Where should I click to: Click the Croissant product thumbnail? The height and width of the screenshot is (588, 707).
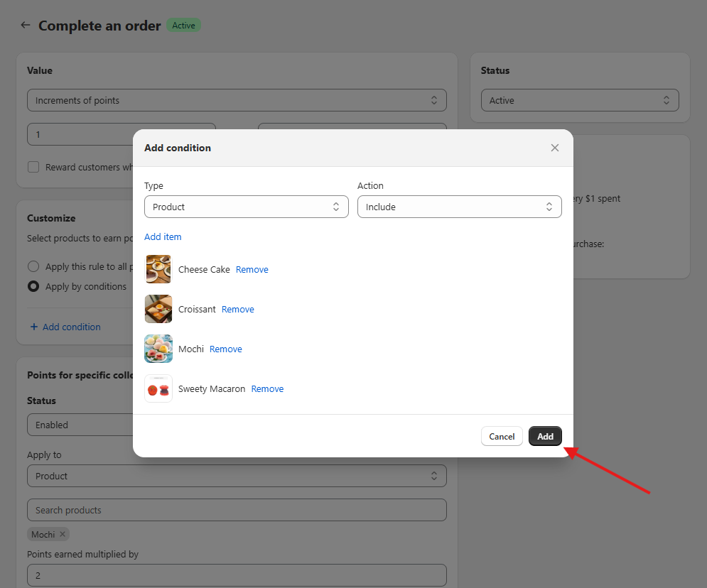click(158, 310)
